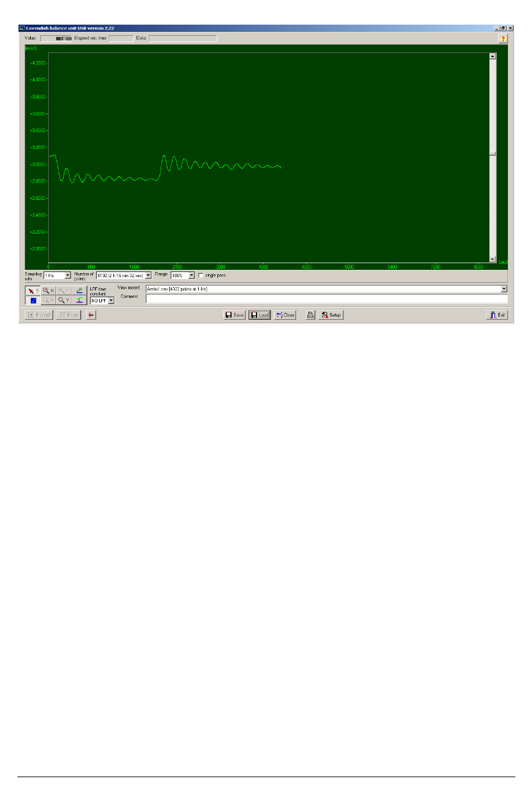The width and height of the screenshot is (532, 795).
Task: Enable the single pass checkbox
Action: click(201, 275)
